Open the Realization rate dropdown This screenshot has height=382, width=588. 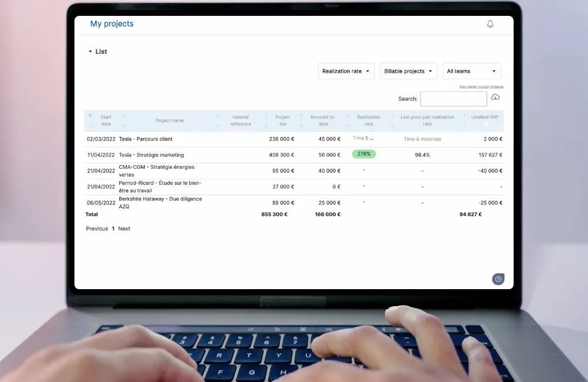(x=346, y=71)
